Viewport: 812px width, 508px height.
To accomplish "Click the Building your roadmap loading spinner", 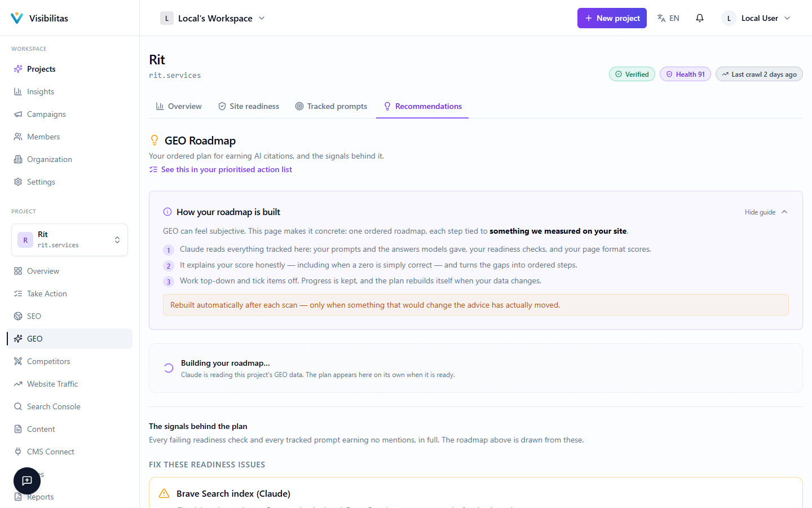I will click(168, 368).
